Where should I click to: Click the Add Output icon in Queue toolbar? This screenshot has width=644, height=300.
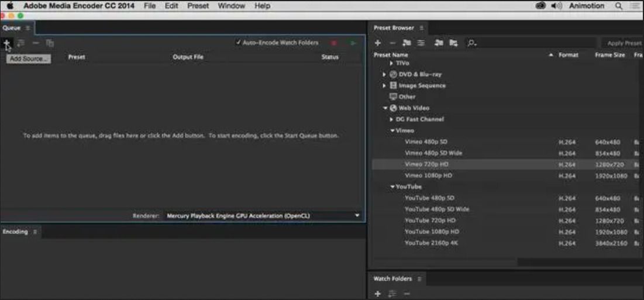(x=21, y=43)
